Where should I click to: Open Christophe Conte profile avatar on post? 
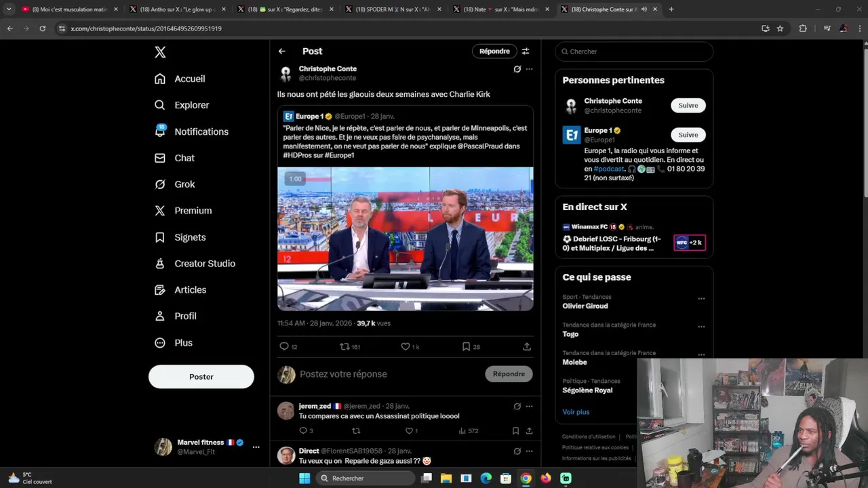point(286,73)
